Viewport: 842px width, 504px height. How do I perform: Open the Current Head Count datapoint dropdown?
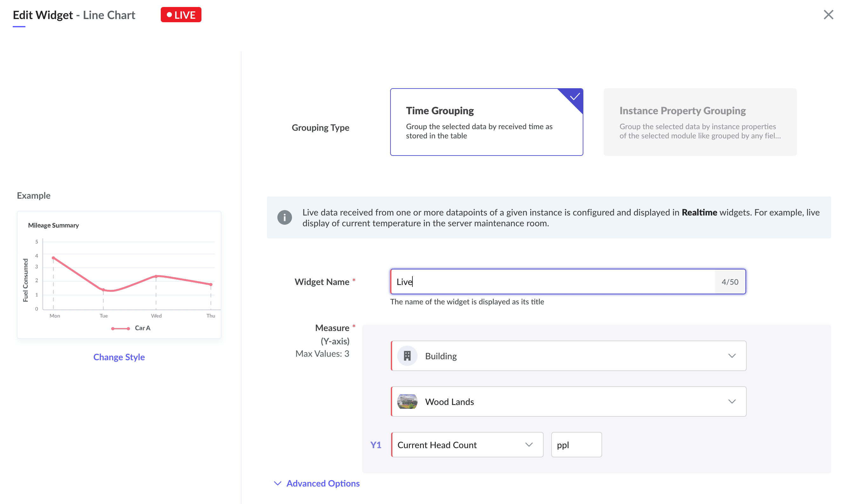coord(467,445)
